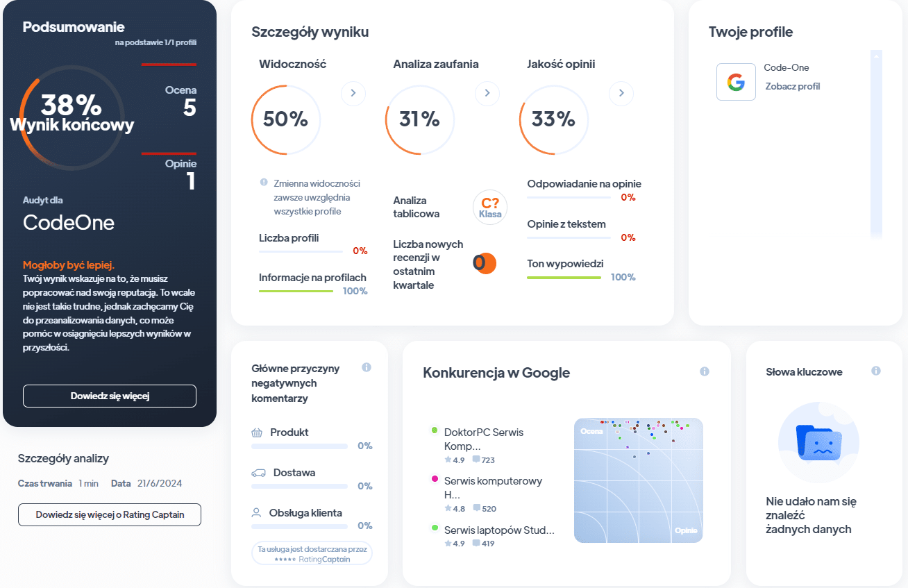Click the Opinie 1 value
Screen dimensions: 908x588
191,180
